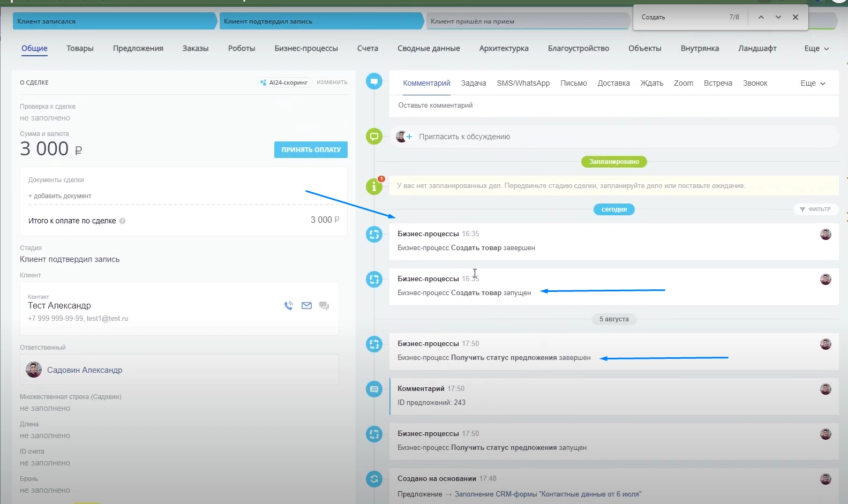
Task: Open the Предложения tab
Action: [x=138, y=48]
